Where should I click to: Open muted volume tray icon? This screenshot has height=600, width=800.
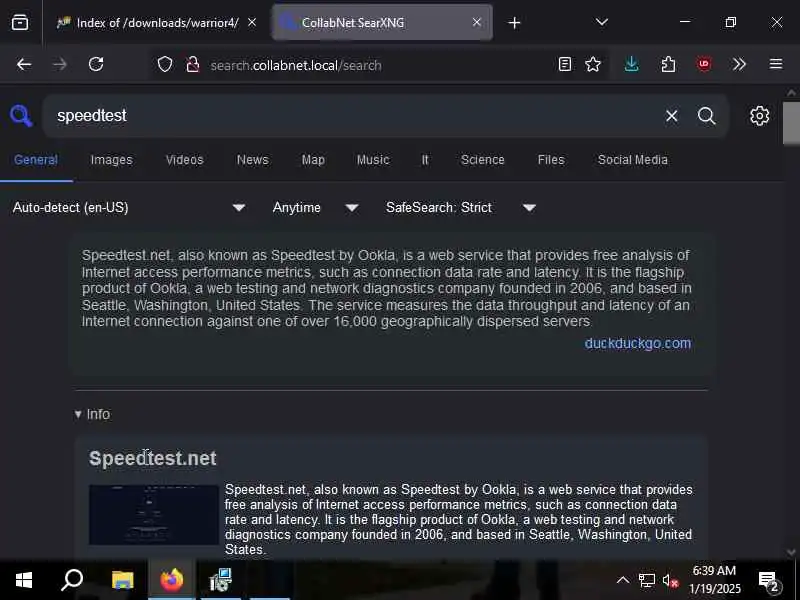(x=670, y=580)
